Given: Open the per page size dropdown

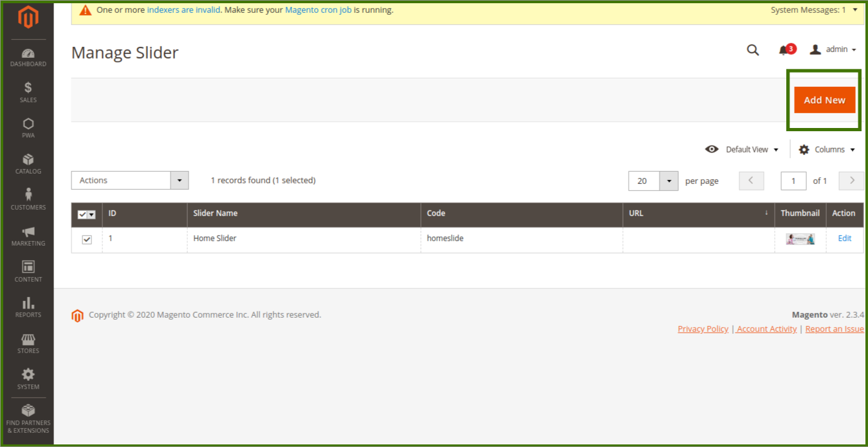Looking at the screenshot, I should tap(669, 181).
